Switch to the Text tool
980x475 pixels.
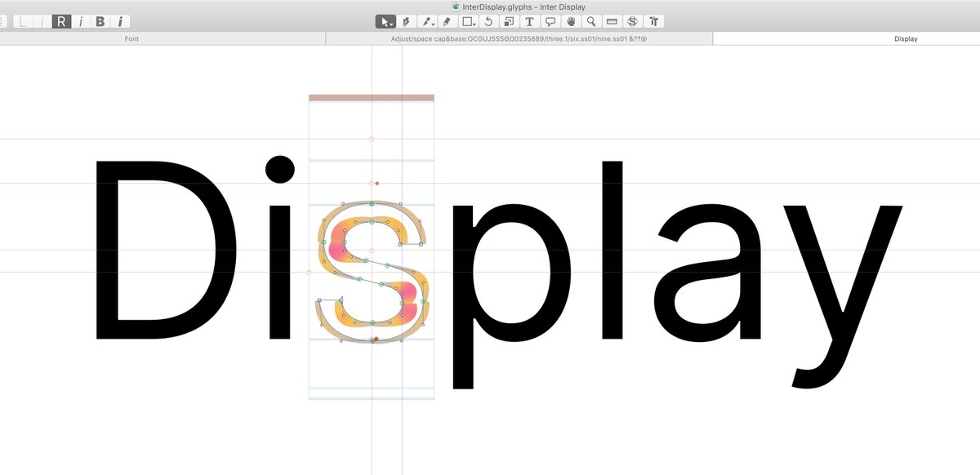tap(530, 21)
